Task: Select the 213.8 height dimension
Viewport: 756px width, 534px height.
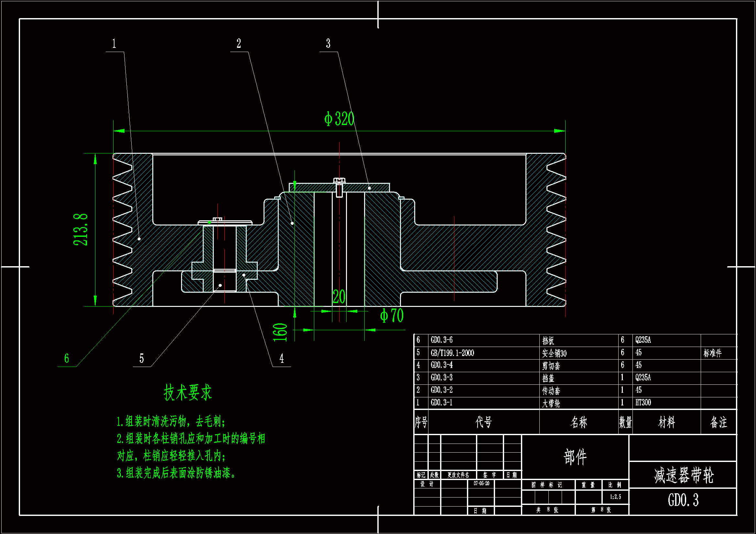Action: [81, 229]
